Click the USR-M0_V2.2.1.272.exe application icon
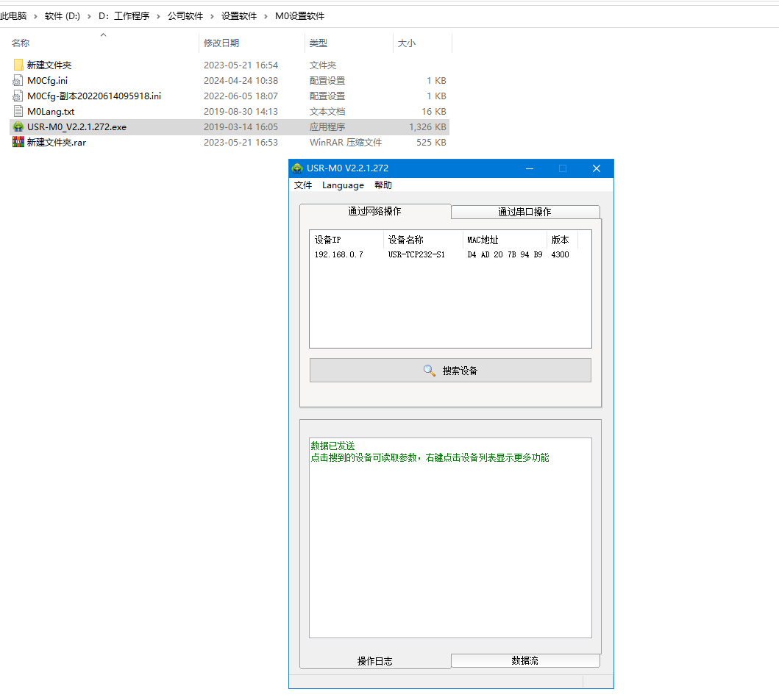The width and height of the screenshot is (779, 700). tap(18, 126)
